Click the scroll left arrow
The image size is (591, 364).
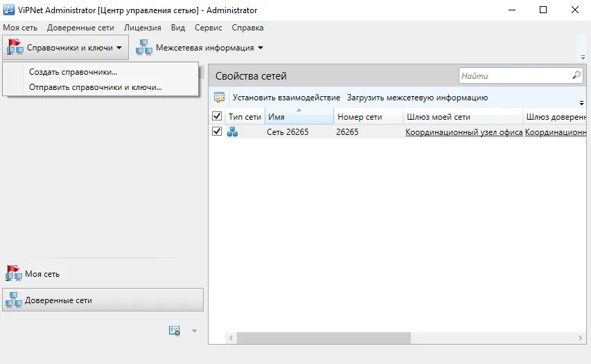pos(231,338)
